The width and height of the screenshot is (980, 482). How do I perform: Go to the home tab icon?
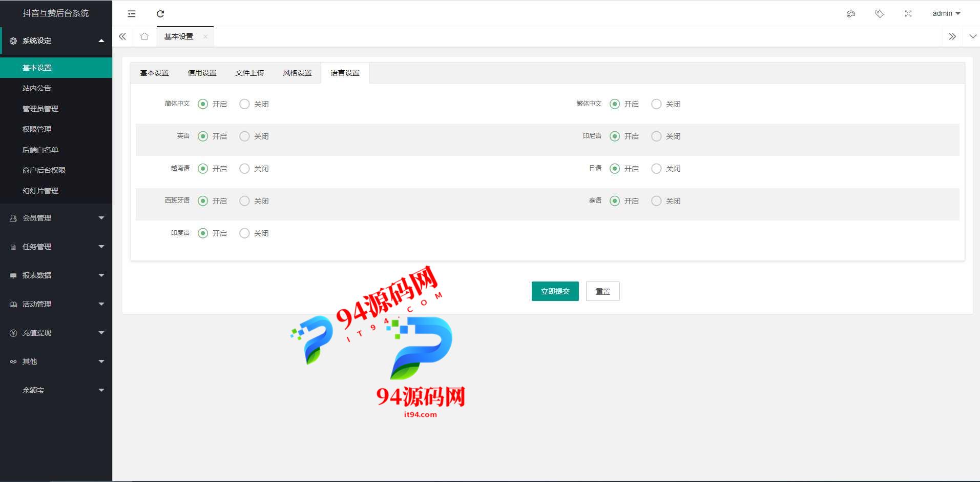144,36
